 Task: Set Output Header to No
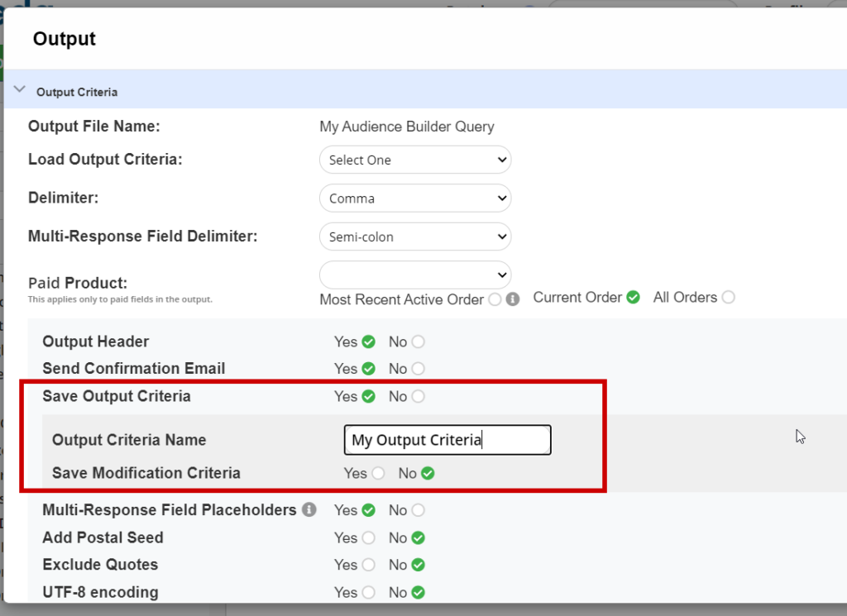pos(418,342)
